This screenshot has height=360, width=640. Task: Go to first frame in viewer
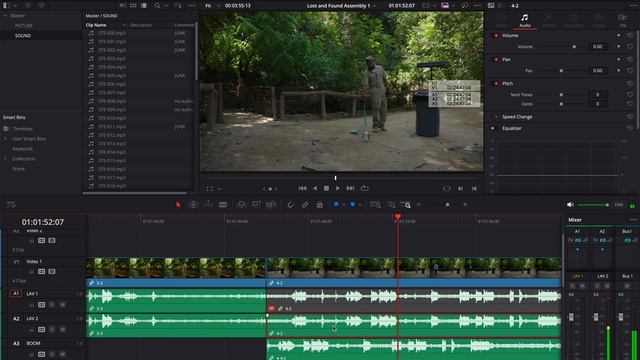pyautogui.click(x=302, y=188)
